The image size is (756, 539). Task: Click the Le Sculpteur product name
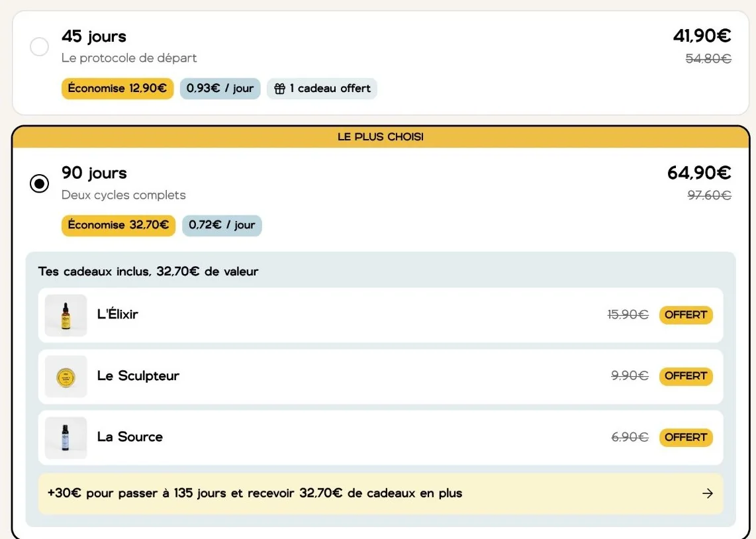coord(138,376)
